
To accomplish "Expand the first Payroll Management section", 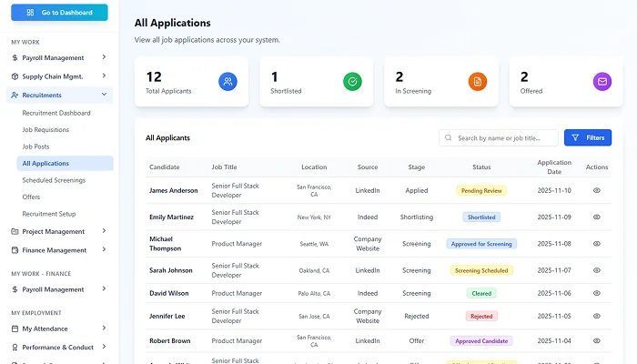I will point(104,57).
